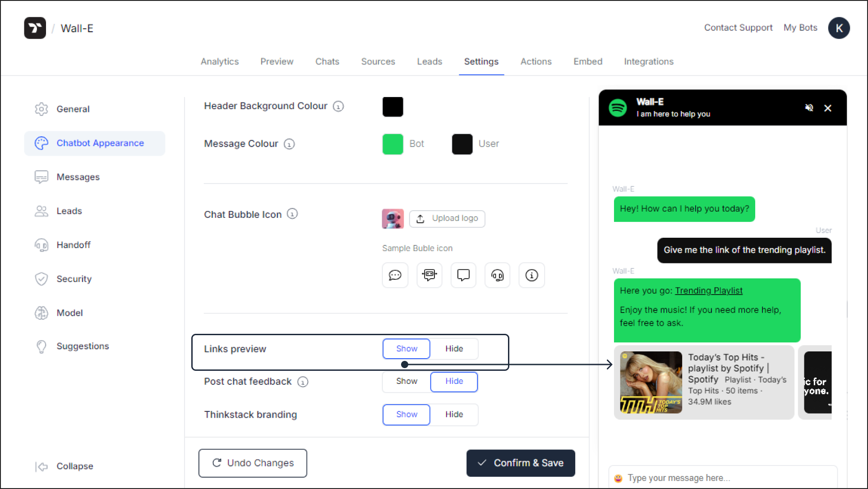Click the Model sidebar icon
The image size is (868, 489).
[x=41, y=313]
